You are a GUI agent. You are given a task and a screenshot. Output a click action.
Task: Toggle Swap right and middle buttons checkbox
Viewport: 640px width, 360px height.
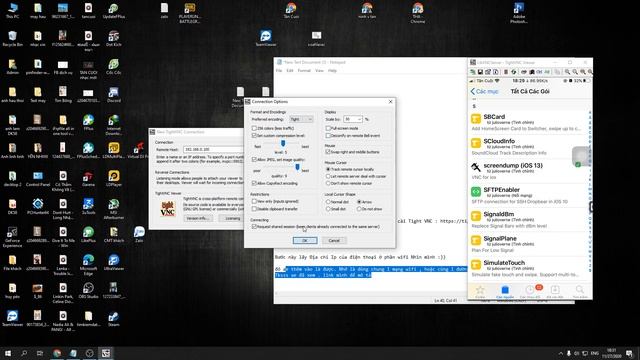[328, 152]
